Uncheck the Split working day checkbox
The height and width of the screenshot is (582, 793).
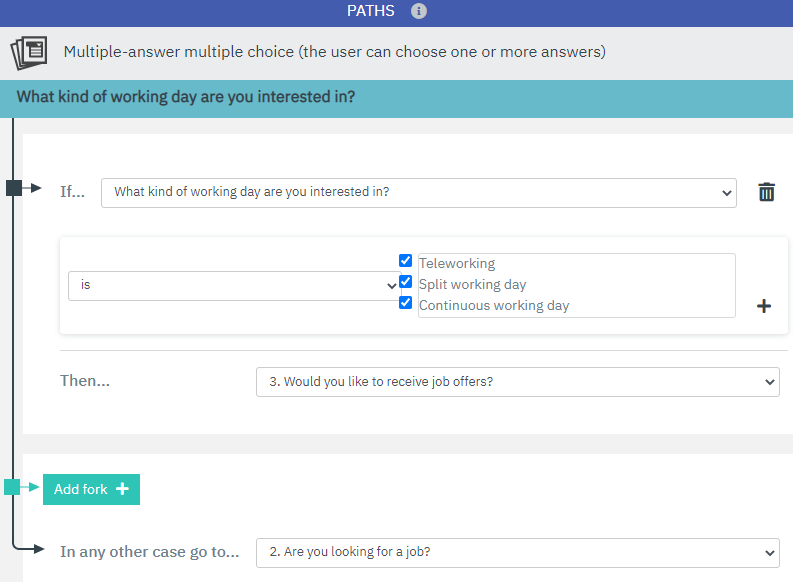[405, 281]
